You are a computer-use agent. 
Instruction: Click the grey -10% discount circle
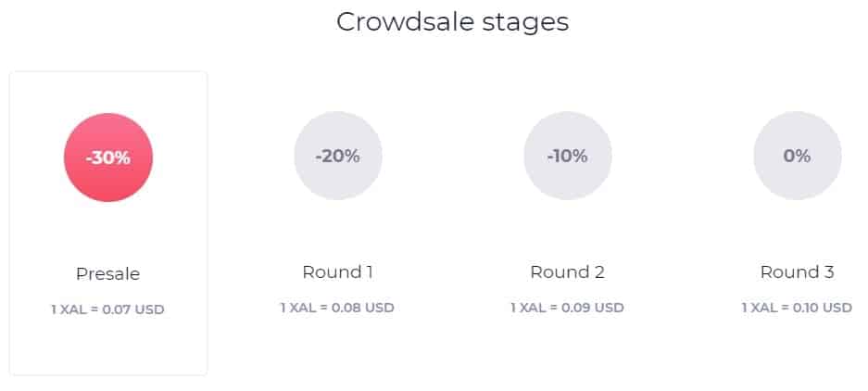click(568, 156)
